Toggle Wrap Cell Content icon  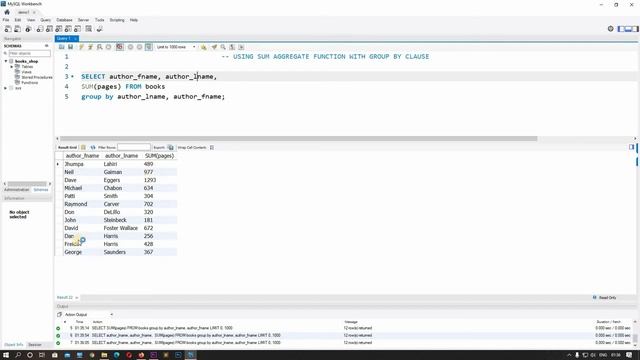tap(212, 147)
